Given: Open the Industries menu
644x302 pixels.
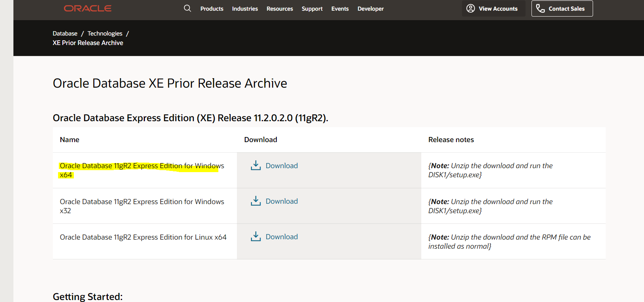Looking at the screenshot, I should 245,9.
